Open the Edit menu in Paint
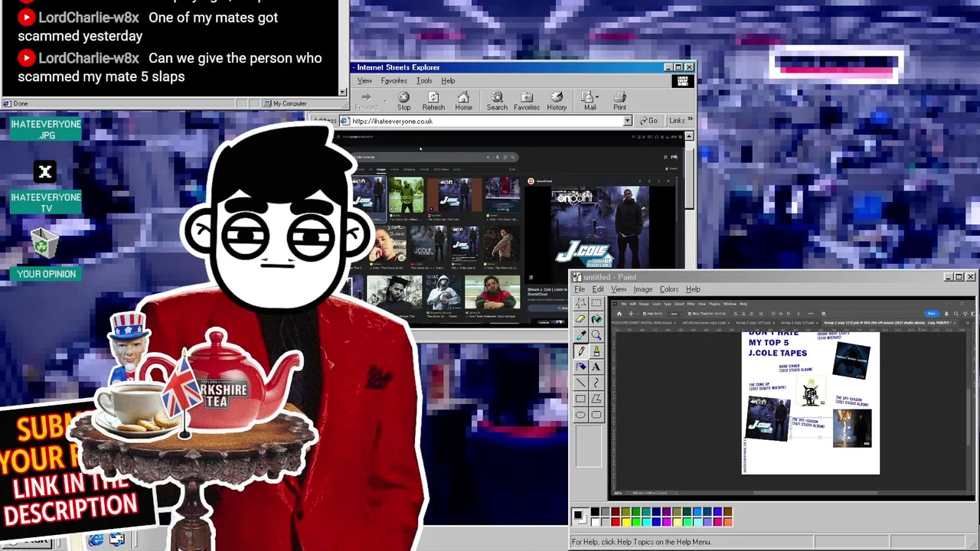The height and width of the screenshot is (551, 980). (x=598, y=289)
